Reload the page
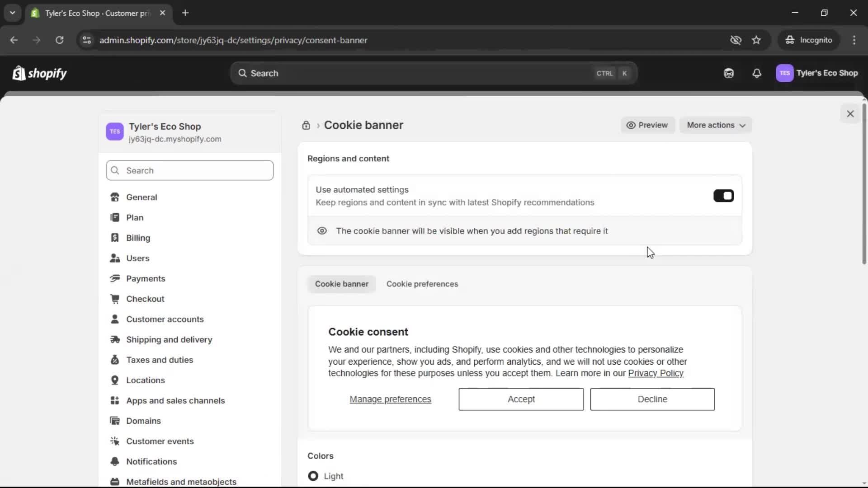 (x=59, y=40)
